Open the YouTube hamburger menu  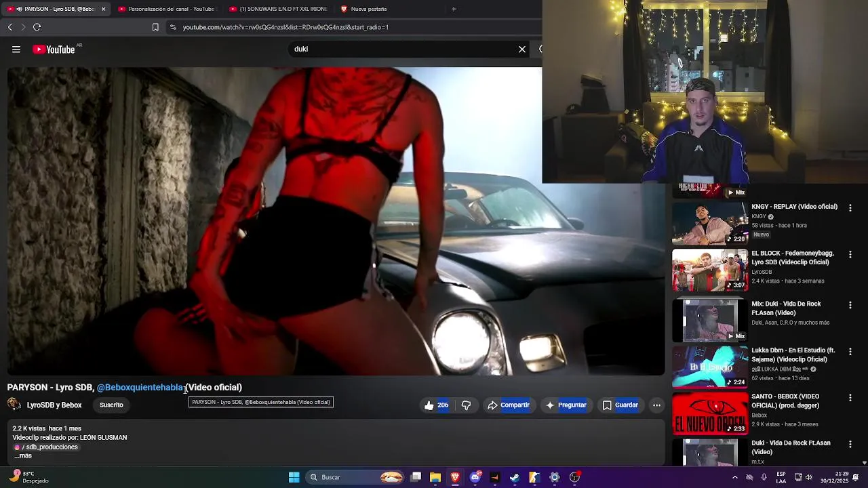point(16,49)
